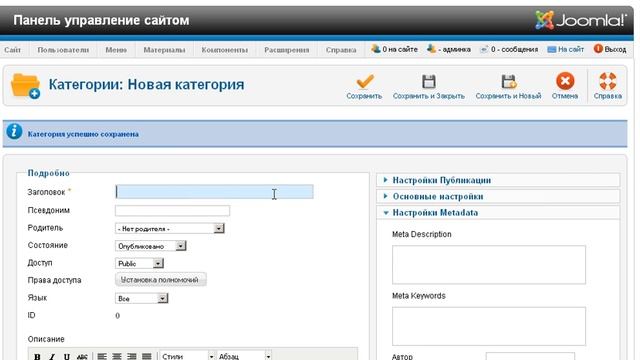Viewport: 640px width, 360px height.
Task: Open the Родитель dropdown
Action: (169, 229)
